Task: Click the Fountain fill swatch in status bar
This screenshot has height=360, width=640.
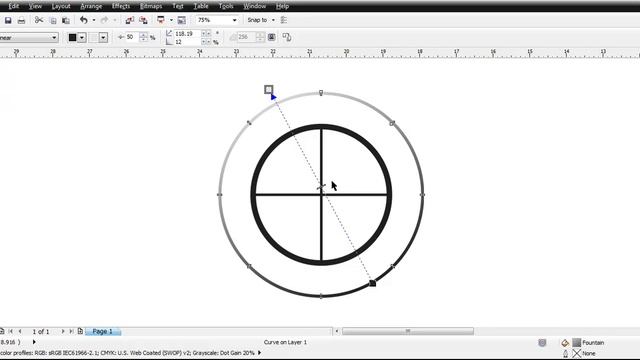Action: pos(576,343)
